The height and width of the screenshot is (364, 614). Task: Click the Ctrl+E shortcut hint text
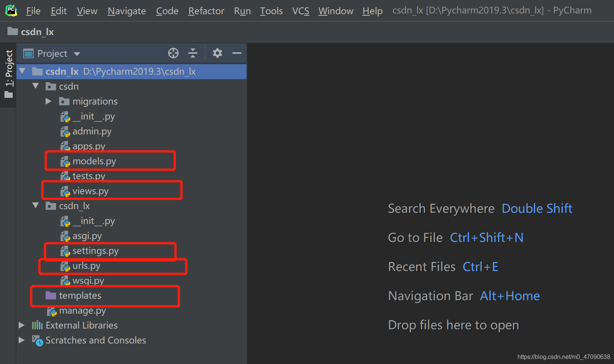pyautogui.click(x=481, y=267)
